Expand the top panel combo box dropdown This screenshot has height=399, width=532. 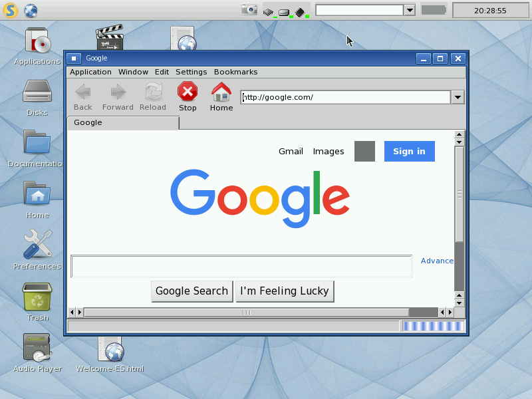[410, 10]
